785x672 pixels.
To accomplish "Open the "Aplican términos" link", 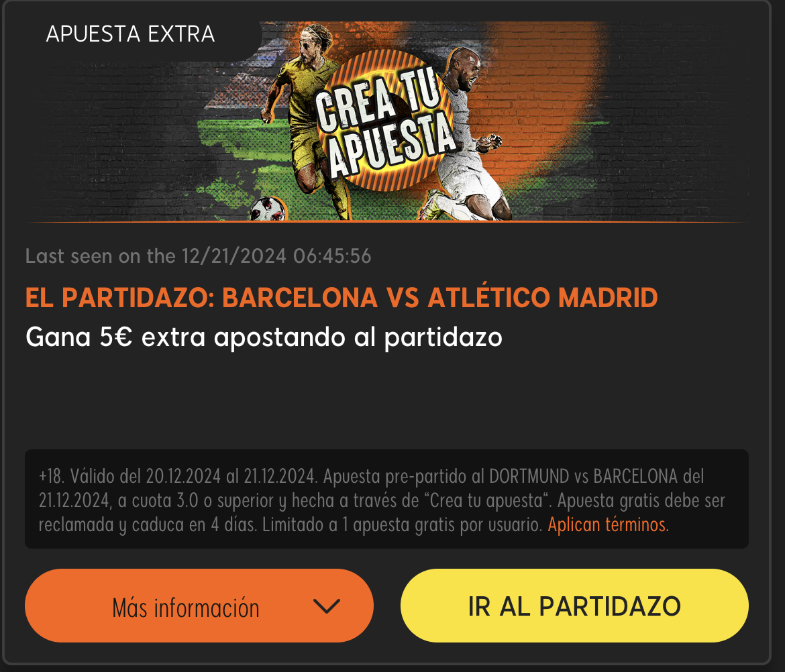I will 609,525.
